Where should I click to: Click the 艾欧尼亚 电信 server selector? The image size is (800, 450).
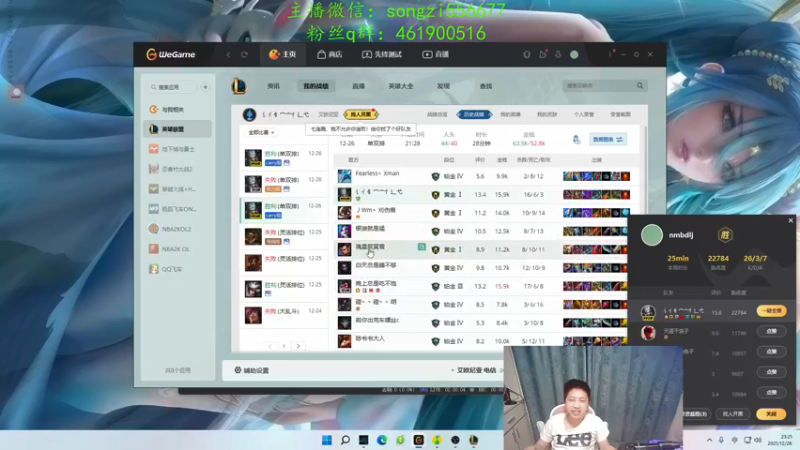(474, 370)
